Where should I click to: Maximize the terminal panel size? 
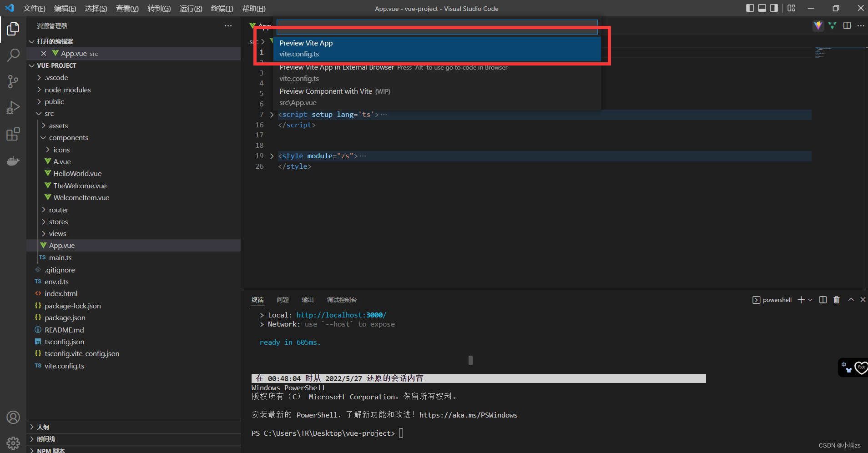[851, 300]
